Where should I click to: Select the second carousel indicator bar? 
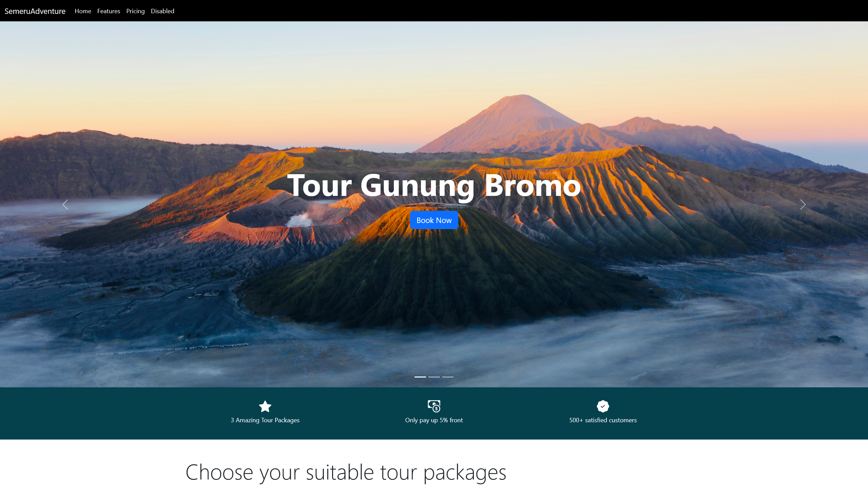(434, 377)
